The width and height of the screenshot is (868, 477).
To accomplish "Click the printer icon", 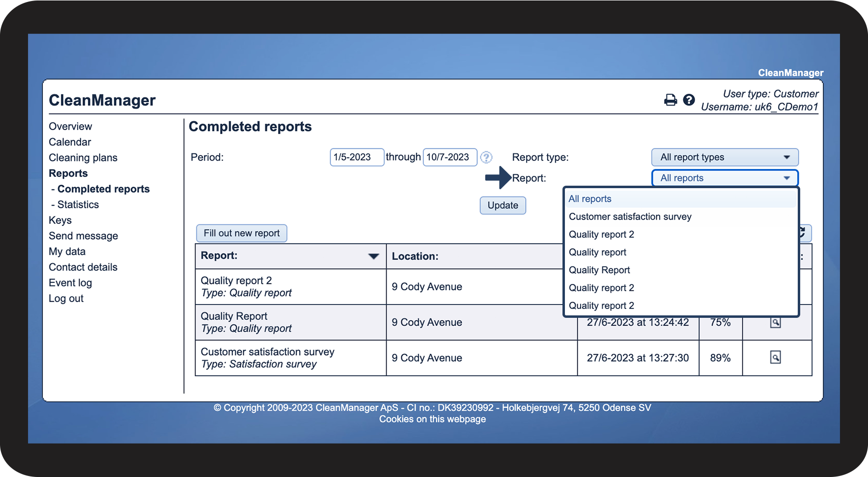I will tap(670, 100).
